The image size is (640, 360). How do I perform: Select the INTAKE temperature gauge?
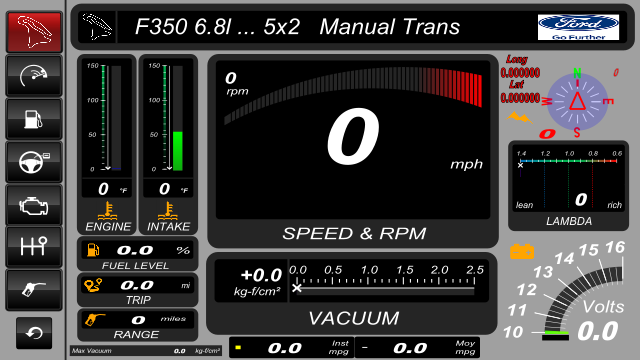(168, 144)
